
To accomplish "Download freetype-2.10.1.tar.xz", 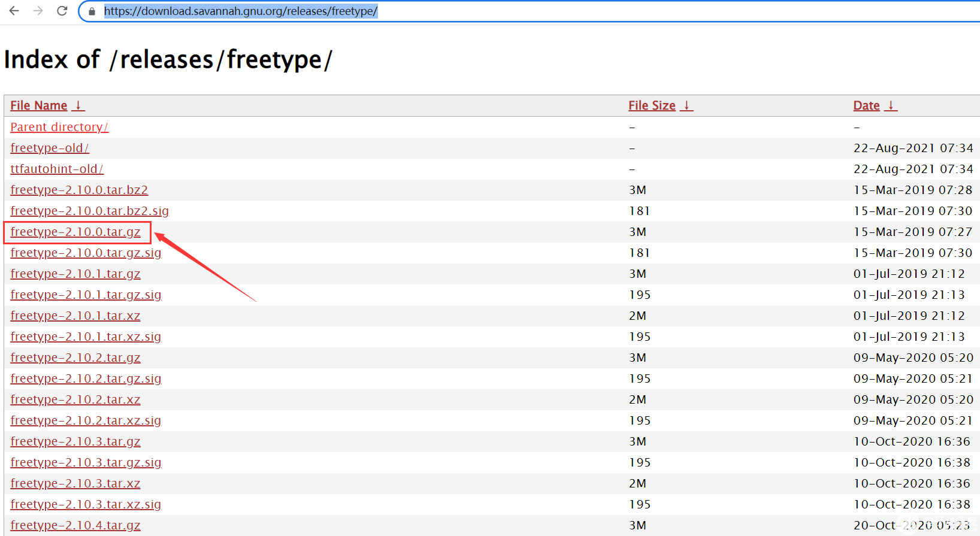I will [75, 316].
